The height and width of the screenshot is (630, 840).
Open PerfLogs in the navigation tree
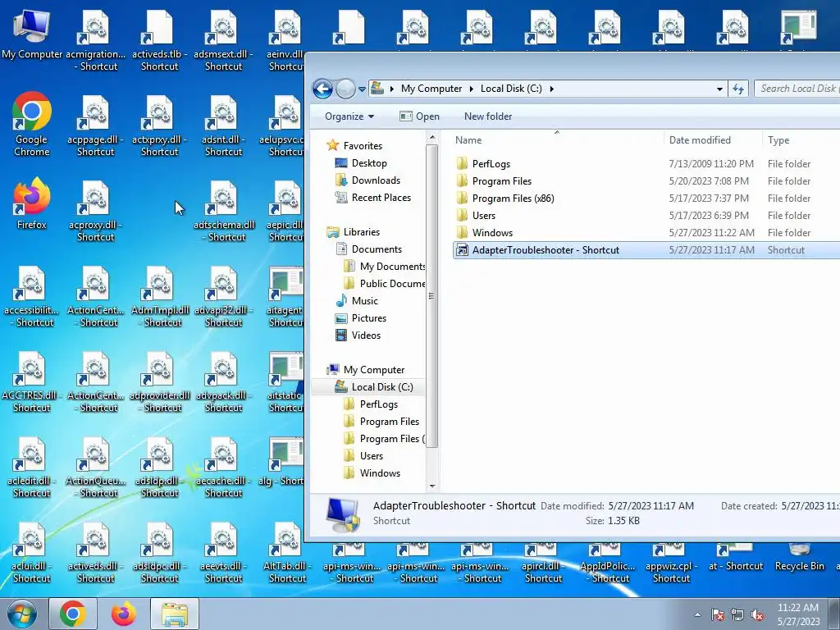pyautogui.click(x=378, y=404)
